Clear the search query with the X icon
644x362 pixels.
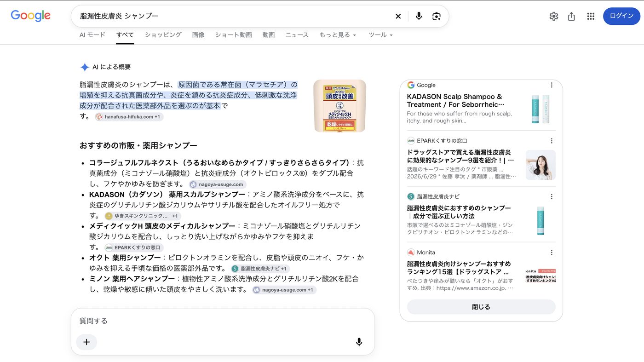398,16
